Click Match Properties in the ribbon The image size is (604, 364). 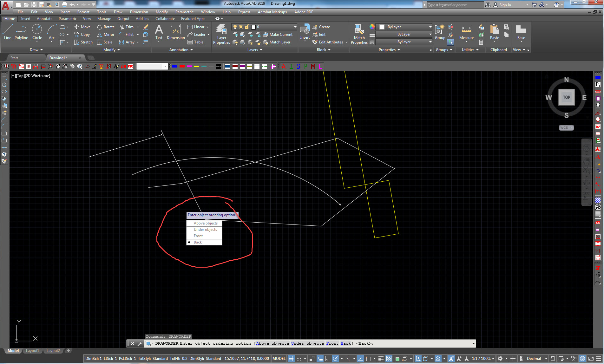[x=359, y=33]
